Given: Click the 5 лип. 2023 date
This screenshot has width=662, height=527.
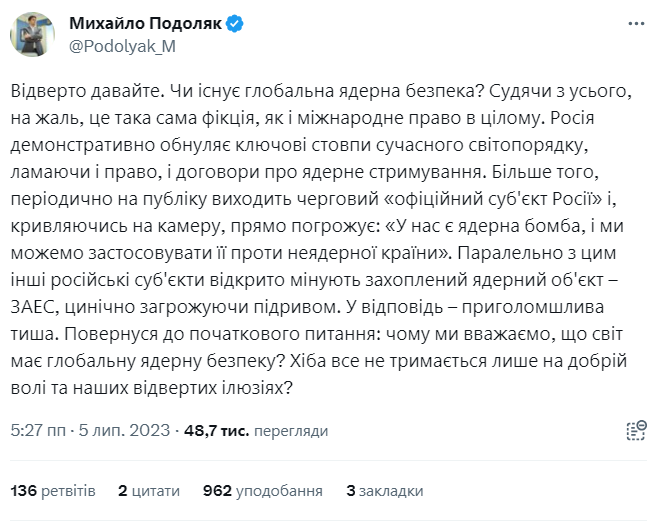Looking at the screenshot, I should (121, 431).
